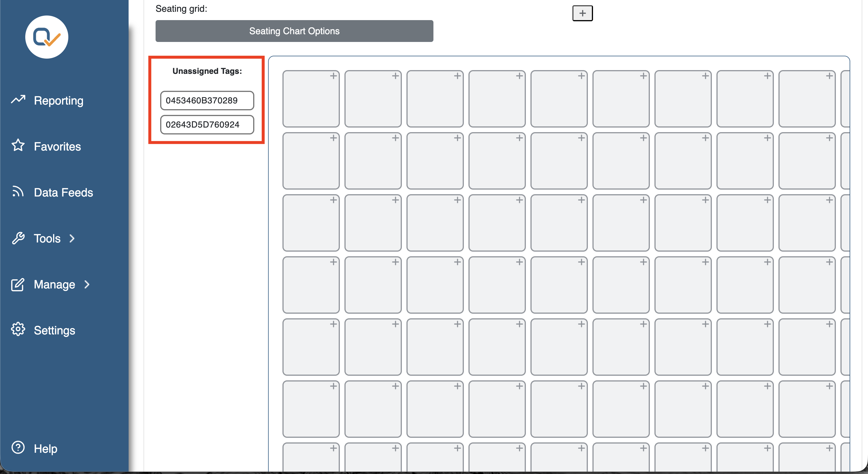
Task: Click the 'Unassigned Tags:' heading
Action: pyautogui.click(x=207, y=71)
